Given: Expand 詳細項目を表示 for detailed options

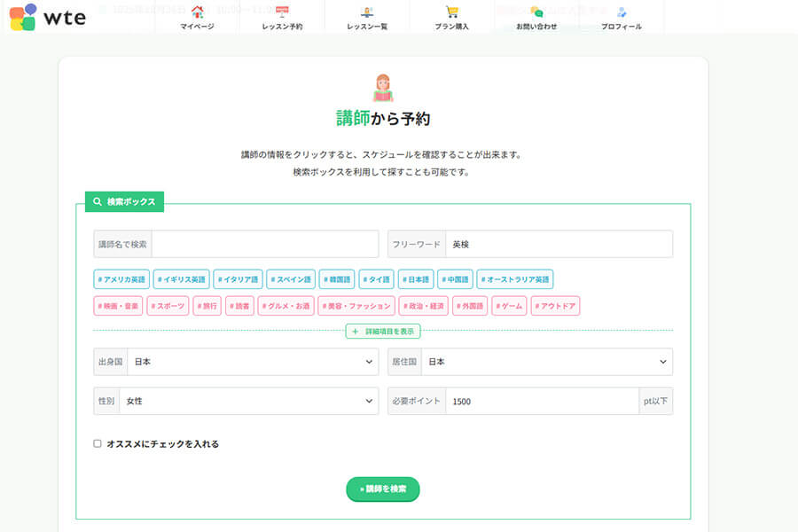Looking at the screenshot, I should [382, 331].
